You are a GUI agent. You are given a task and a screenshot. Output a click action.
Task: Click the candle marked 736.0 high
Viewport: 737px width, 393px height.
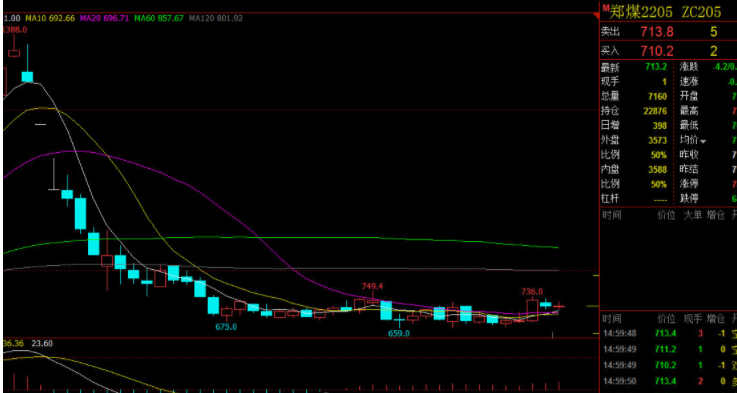click(532, 310)
